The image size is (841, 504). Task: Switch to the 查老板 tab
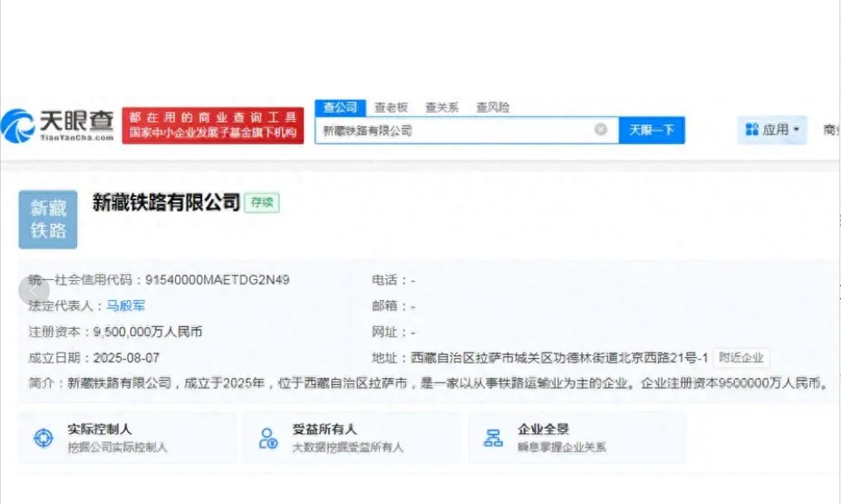(391, 108)
